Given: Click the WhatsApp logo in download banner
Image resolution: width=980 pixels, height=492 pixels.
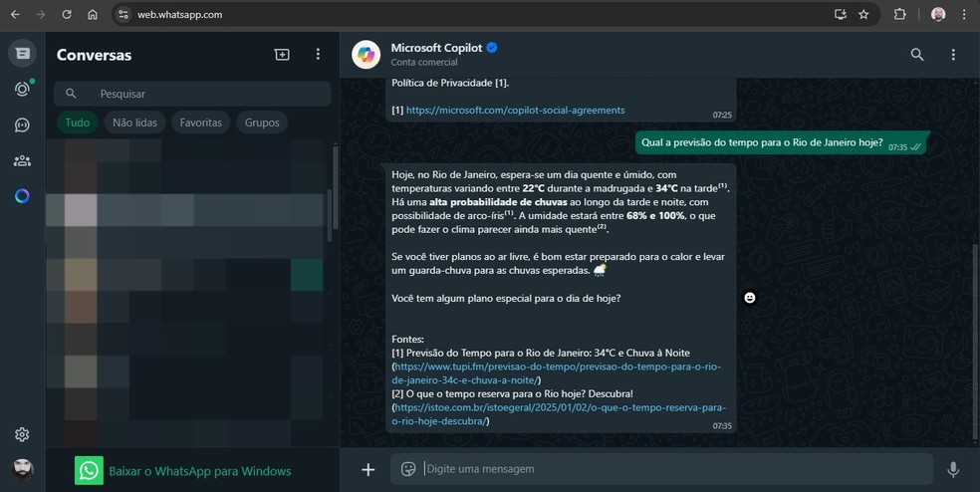Looking at the screenshot, I should point(89,470).
